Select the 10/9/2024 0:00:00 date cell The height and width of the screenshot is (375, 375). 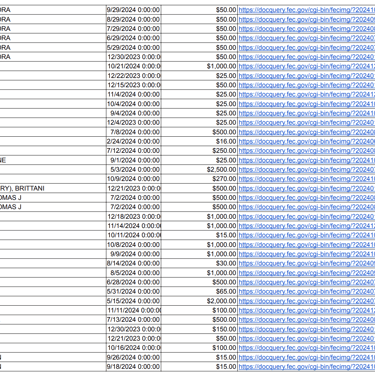click(134, 179)
